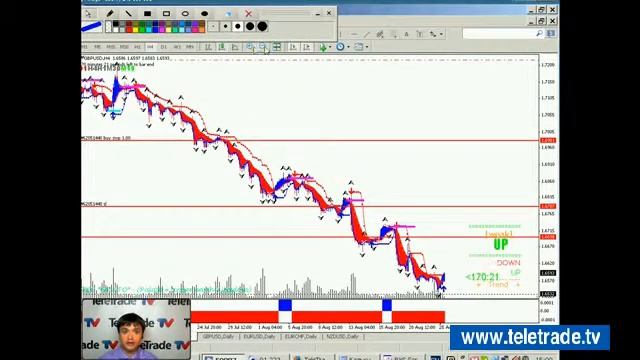Pick the second largest brush size
The height and width of the screenshot is (360, 640).
(250, 27)
